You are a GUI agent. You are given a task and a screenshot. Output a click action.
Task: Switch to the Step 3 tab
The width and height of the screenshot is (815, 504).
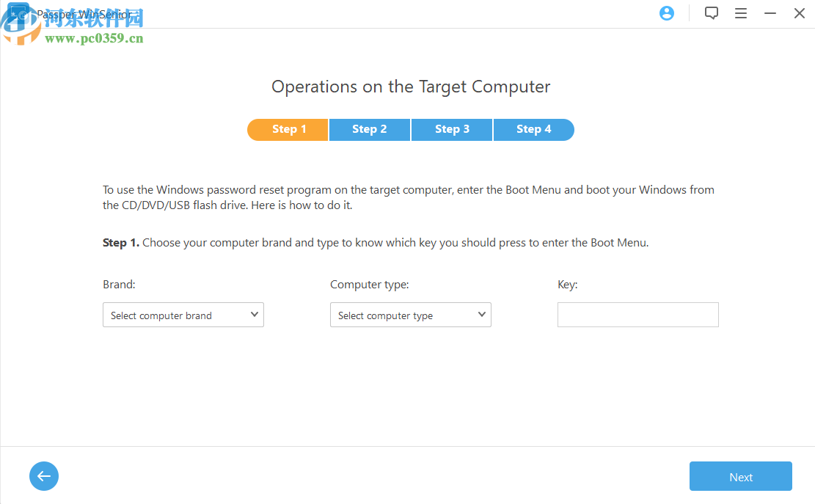[452, 129]
